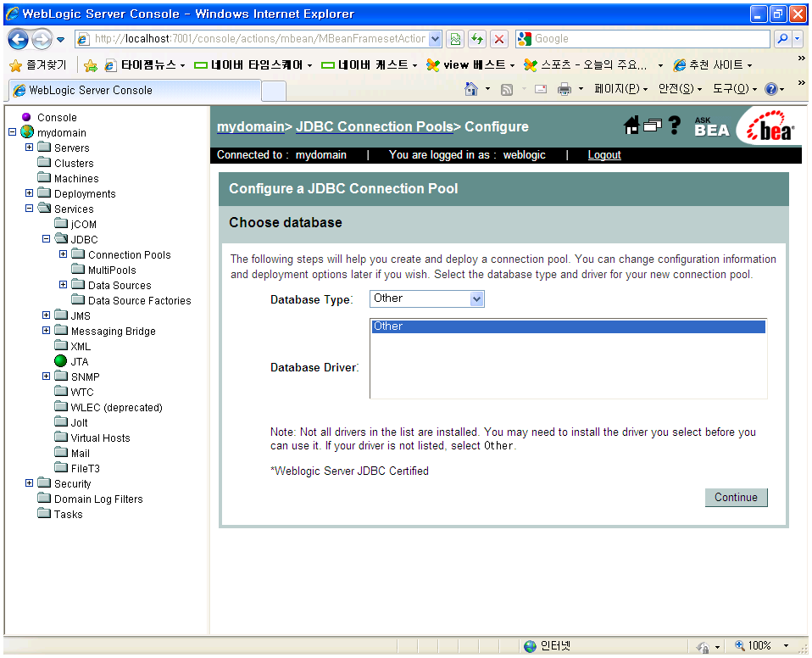This screenshot has height=658, width=812.
Task: Follow the JDBC Connection Pools breadcrumb link
Action: coord(375,126)
